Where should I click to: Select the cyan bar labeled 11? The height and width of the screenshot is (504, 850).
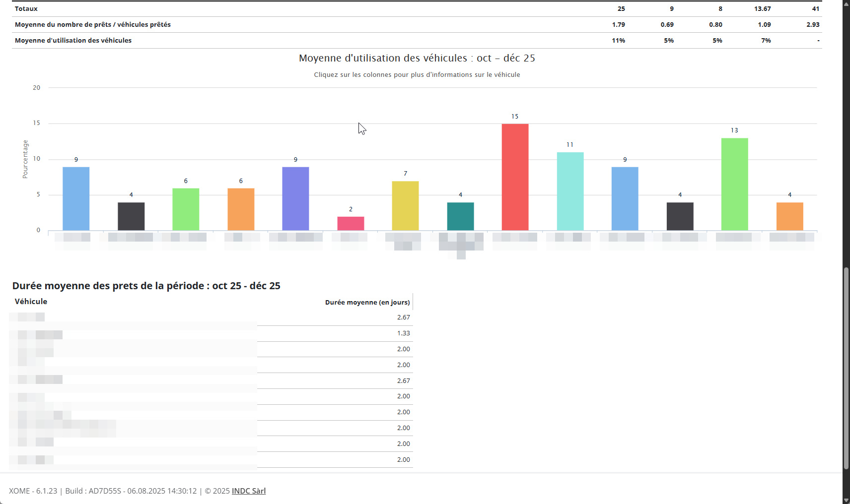pos(570,191)
